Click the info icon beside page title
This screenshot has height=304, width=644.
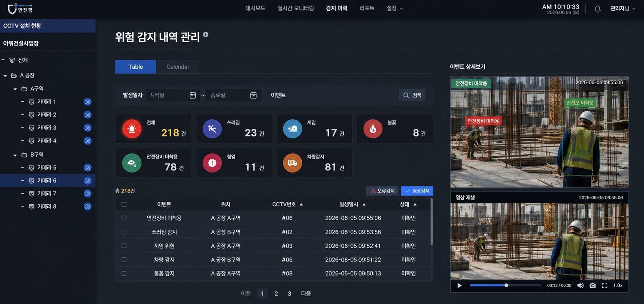pyautogui.click(x=206, y=34)
